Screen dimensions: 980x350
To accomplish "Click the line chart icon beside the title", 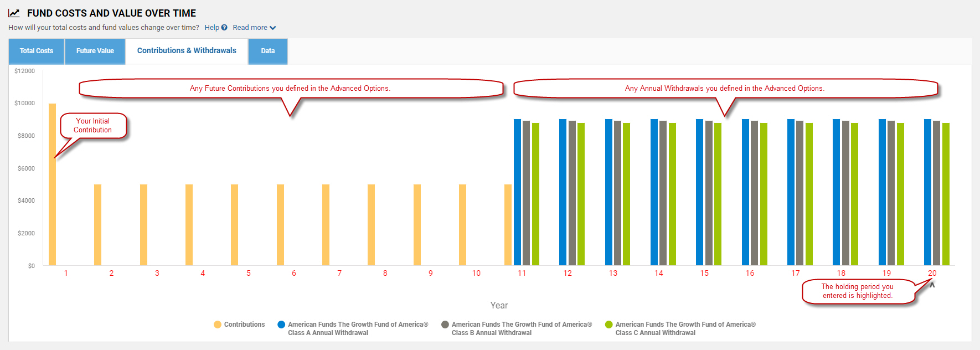I will (14, 13).
